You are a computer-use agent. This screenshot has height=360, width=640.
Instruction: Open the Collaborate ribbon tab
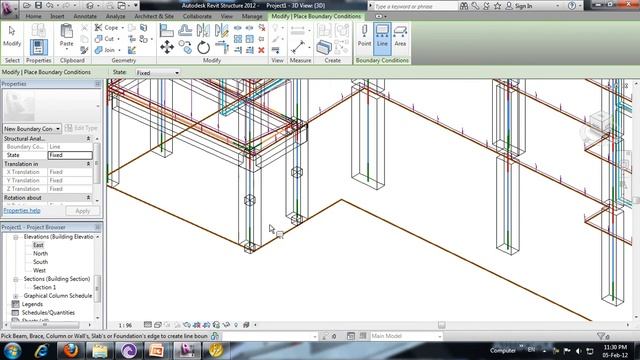[197, 16]
